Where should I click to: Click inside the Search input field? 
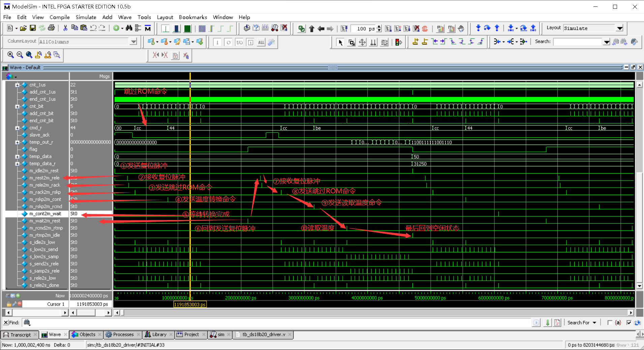click(578, 41)
